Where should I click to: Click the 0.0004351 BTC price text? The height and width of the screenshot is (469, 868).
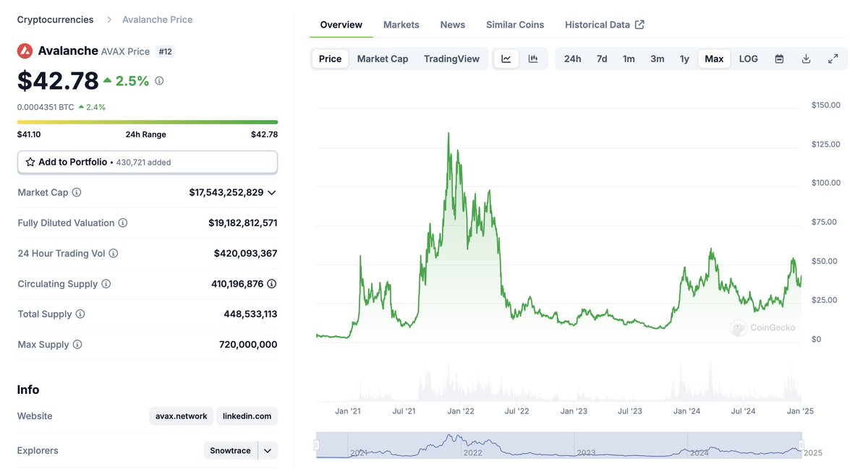click(46, 107)
